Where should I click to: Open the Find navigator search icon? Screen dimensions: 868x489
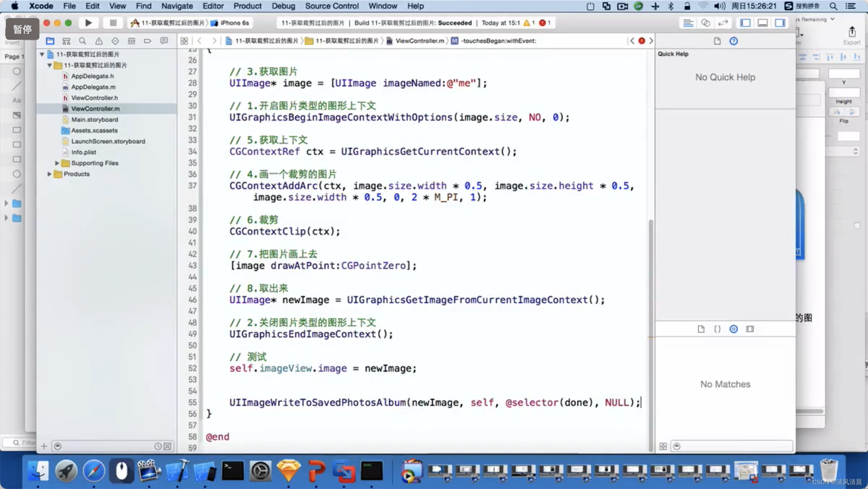(82, 41)
